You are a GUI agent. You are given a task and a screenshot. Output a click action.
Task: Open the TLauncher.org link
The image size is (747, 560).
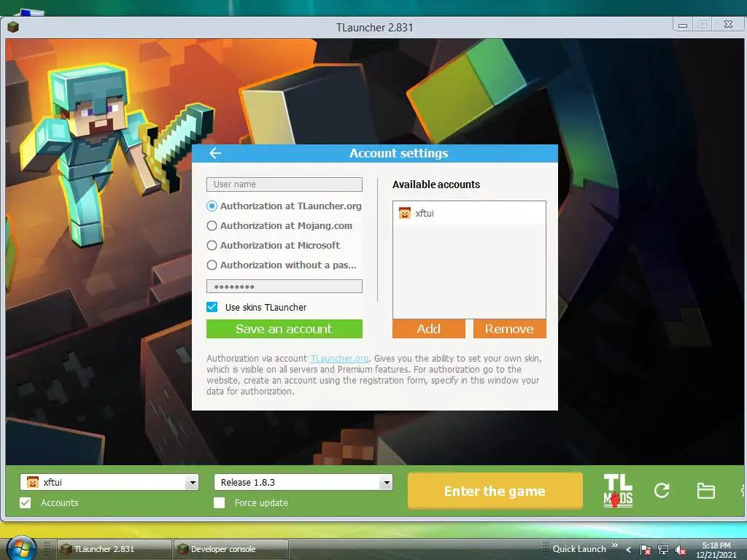tap(339, 359)
